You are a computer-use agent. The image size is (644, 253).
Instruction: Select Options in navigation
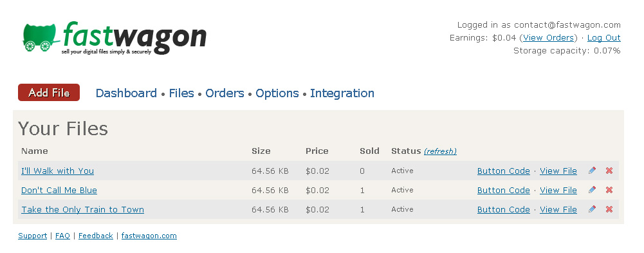[277, 93]
